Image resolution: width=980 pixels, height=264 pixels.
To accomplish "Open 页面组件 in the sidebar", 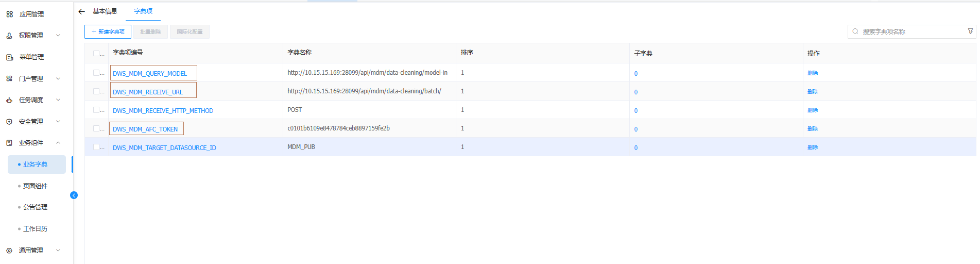I will tap(35, 186).
